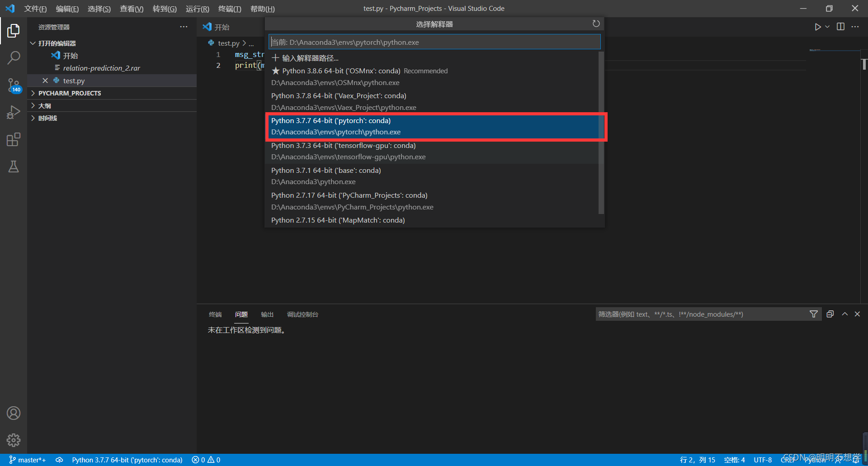868x466 pixels.
Task: Open Explorer more actions ellipsis
Action: coord(184,27)
